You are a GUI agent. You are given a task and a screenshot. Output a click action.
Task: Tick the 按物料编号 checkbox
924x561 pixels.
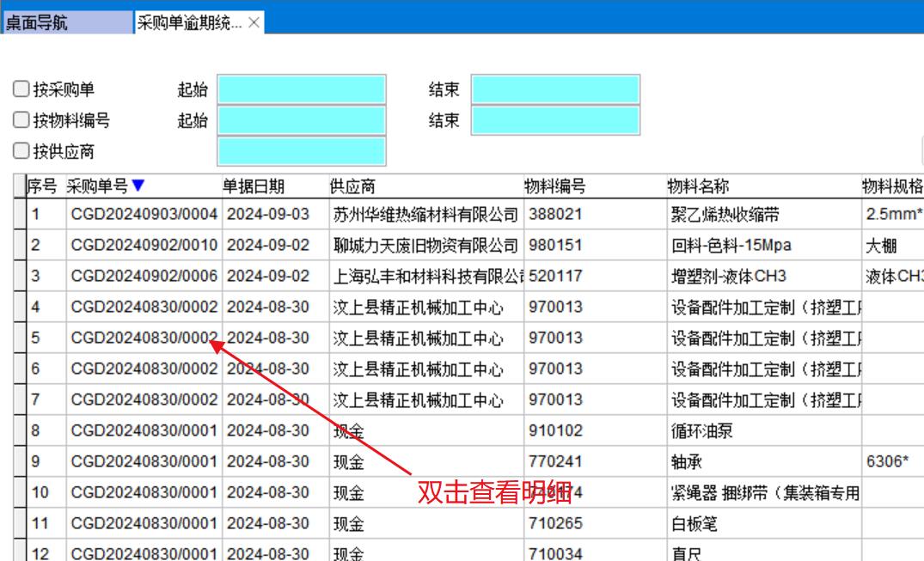21,120
